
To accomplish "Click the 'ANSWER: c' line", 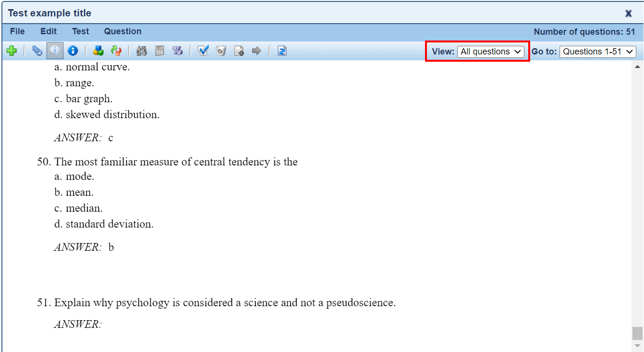I will point(83,137).
